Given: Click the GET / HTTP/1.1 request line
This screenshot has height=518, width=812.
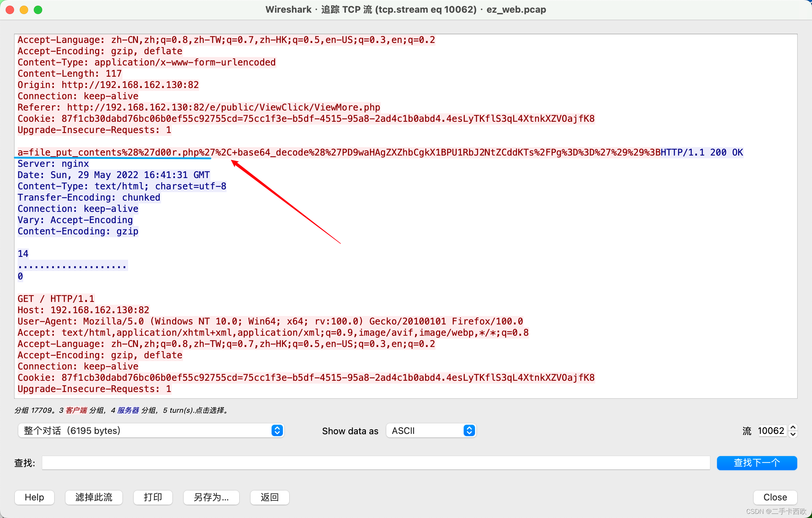Looking at the screenshot, I should (x=56, y=299).
